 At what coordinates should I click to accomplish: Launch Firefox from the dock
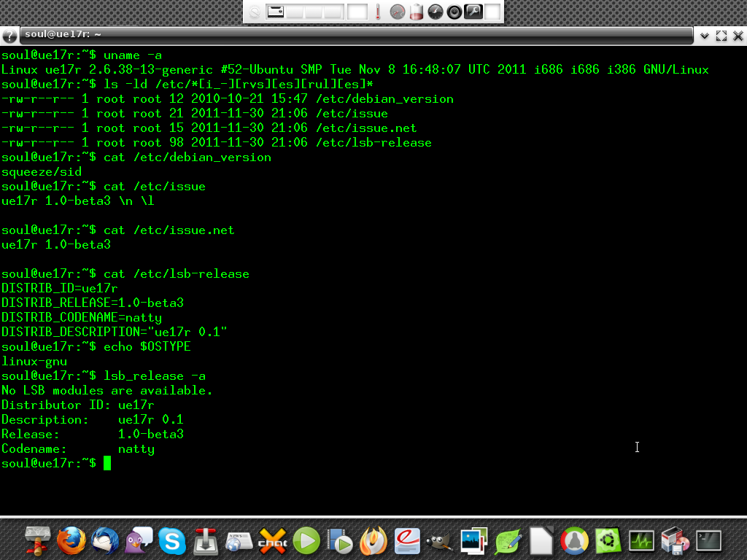(71, 541)
